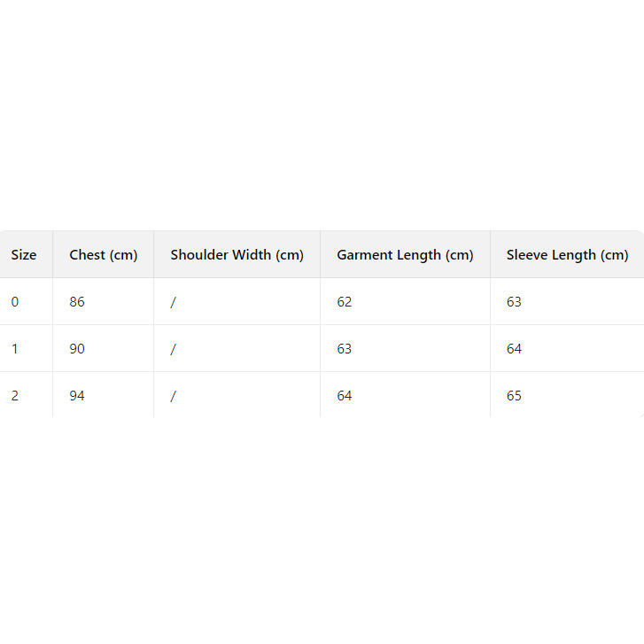The height and width of the screenshot is (644, 644).
Task: Click size 2 row label
Action: (x=15, y=396)
